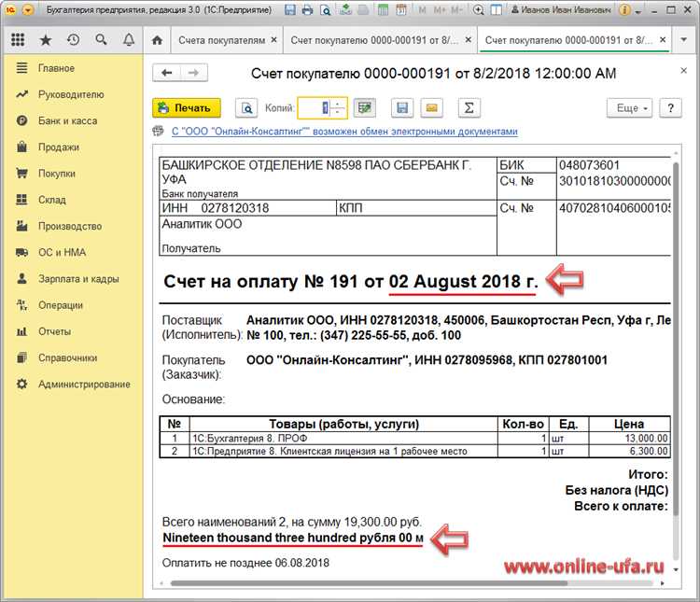This screenshot has height=602, width=700.
Task: Open info icon next to user name
Action: coord(624,9)
